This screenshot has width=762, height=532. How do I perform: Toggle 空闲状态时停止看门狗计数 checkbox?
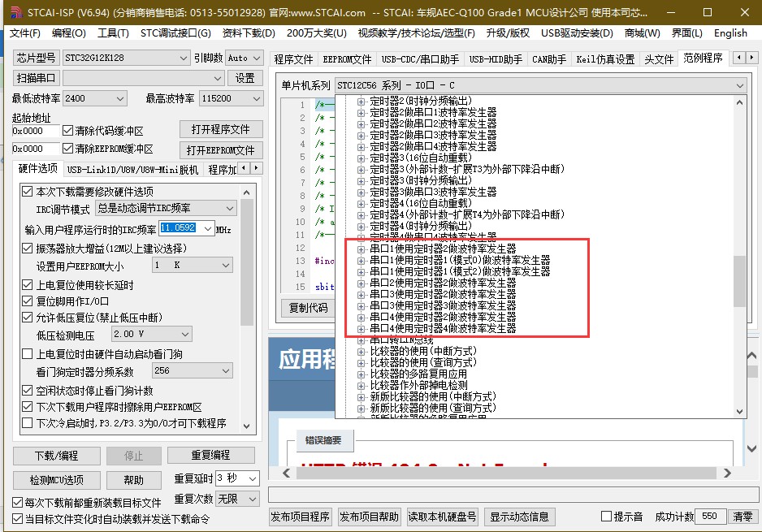[28, 391]
